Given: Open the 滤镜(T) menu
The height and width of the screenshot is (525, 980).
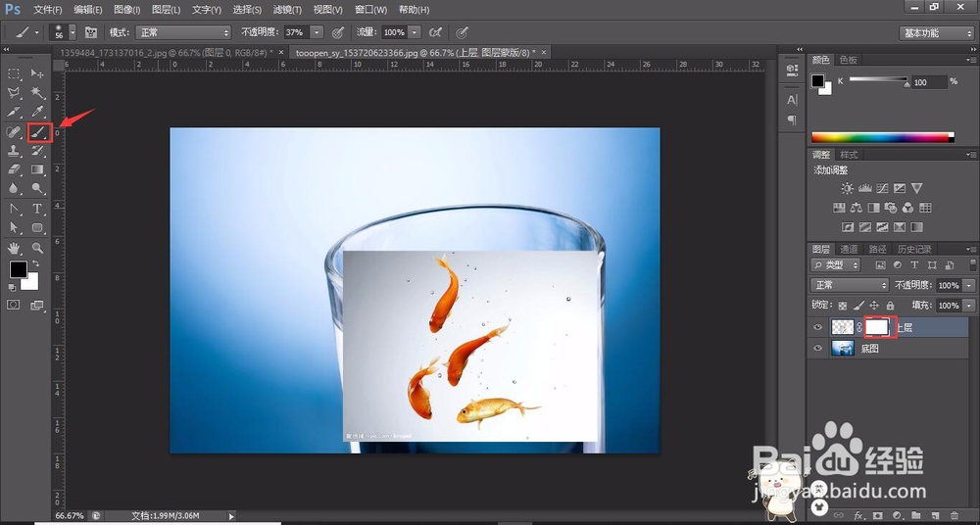Looking at the screenshot, I should pyautogui.click(x=287, y=10).
